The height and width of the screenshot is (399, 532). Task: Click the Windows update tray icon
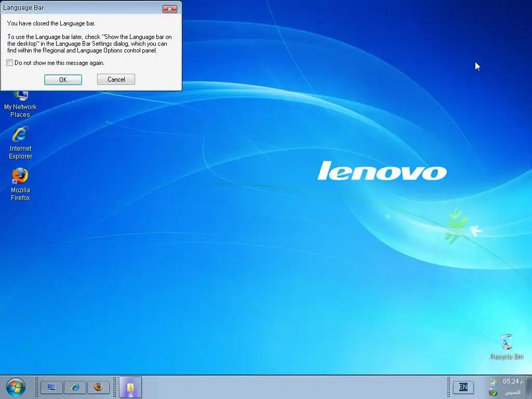pyautogui.click(x=493, y=382)
